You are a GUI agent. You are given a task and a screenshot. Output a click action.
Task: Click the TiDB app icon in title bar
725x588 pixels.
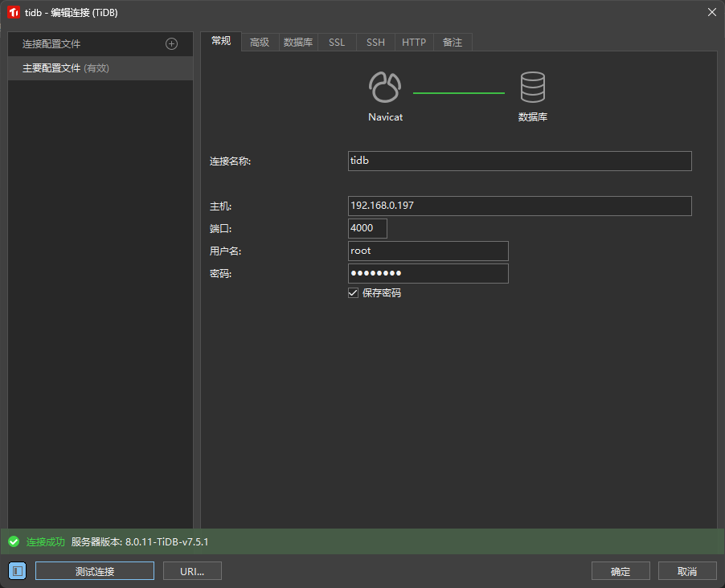14,13
